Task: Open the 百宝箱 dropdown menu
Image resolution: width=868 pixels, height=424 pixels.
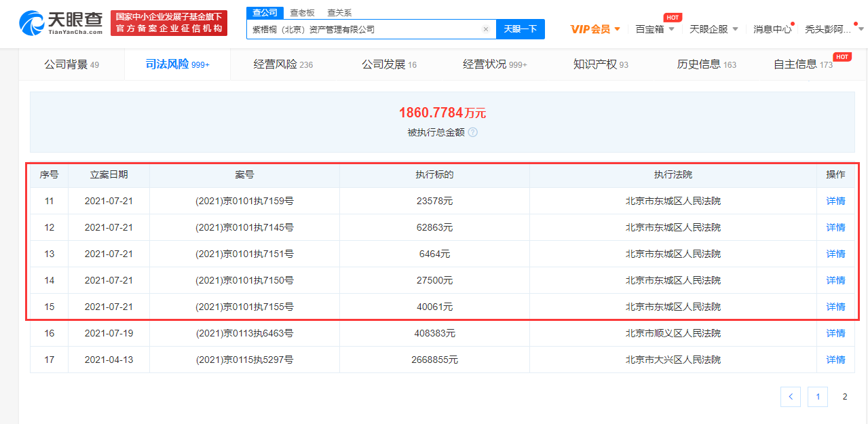Action: (x=655, y=29)
